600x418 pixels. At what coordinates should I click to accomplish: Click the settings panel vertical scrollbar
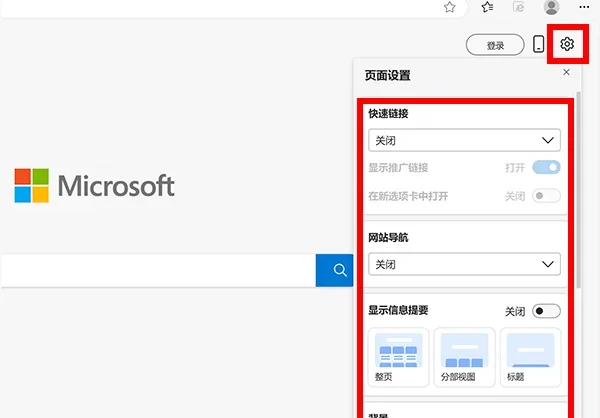point(579,189)
